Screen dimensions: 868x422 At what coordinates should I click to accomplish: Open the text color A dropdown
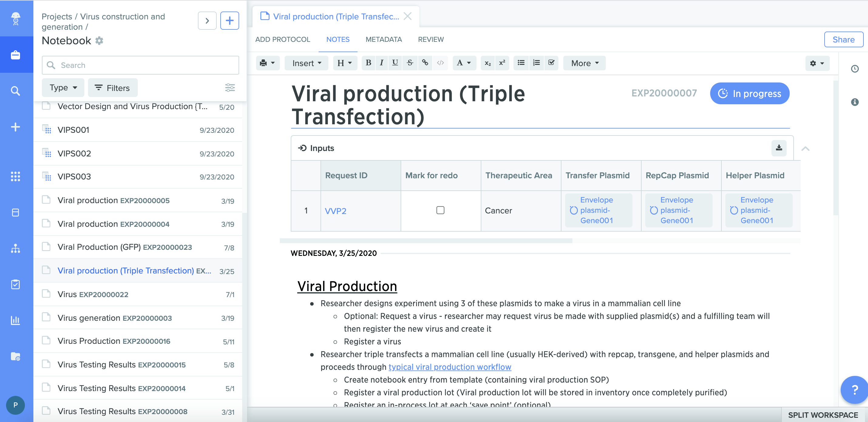[464, 63]
